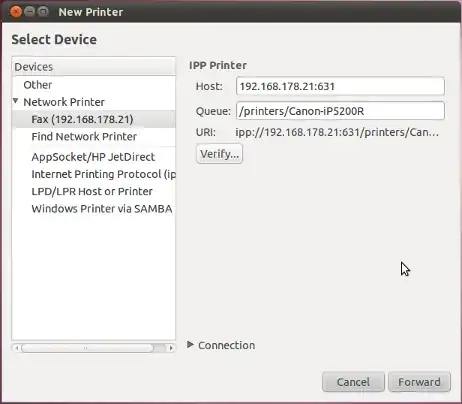Minimize the New Printer window
This screenshot has height=404, width=462.
30,12
